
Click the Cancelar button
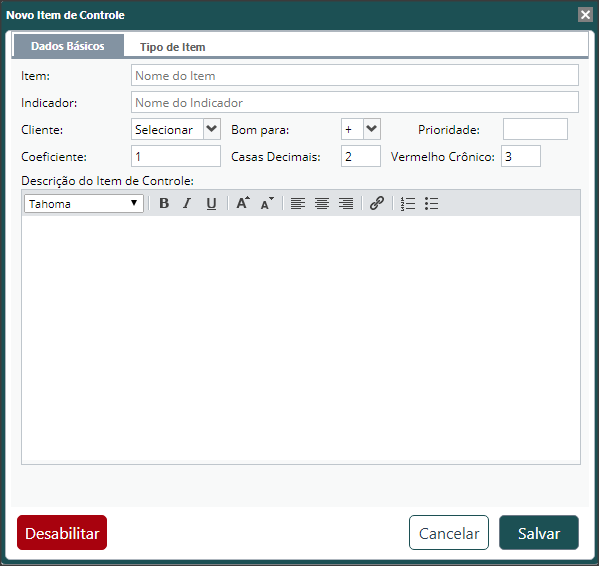449,533
